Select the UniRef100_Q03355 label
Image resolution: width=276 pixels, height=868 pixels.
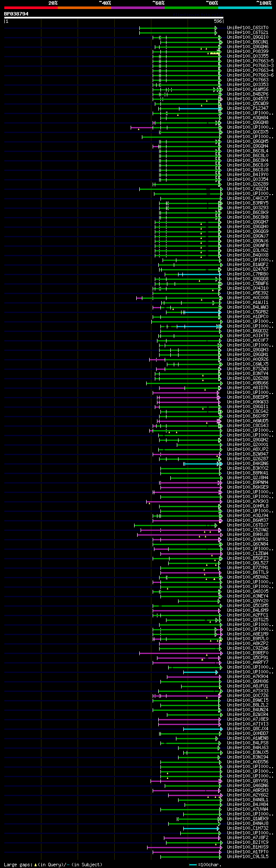click(x=248, y=56)
